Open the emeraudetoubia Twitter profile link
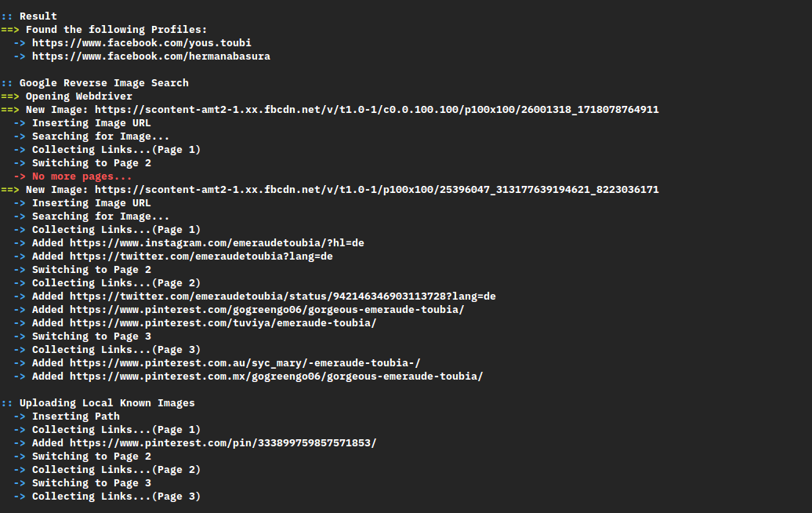Image resolution: width=812 pixels, height=513 pixels. pyautogui.click(x=201, y=256)
